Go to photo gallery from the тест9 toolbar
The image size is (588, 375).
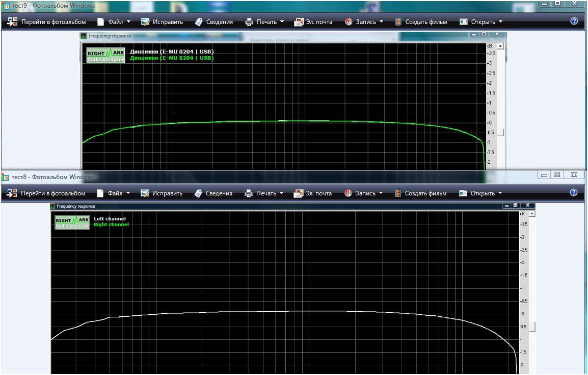point(47,22)
